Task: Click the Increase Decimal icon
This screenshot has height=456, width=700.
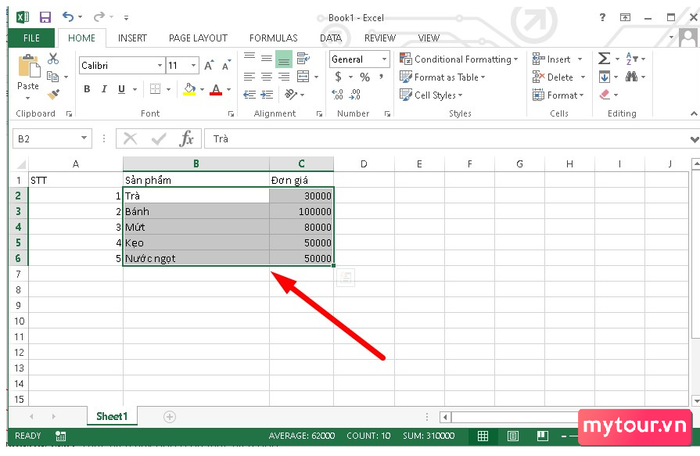Action: [338, 94]
